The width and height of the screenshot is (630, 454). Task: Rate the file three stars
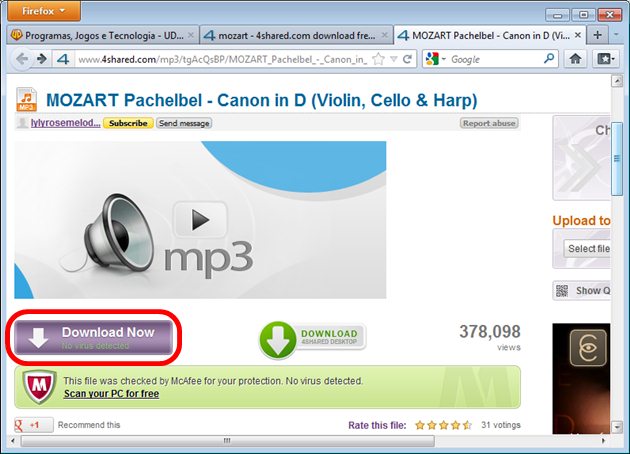tap(444, 425)
